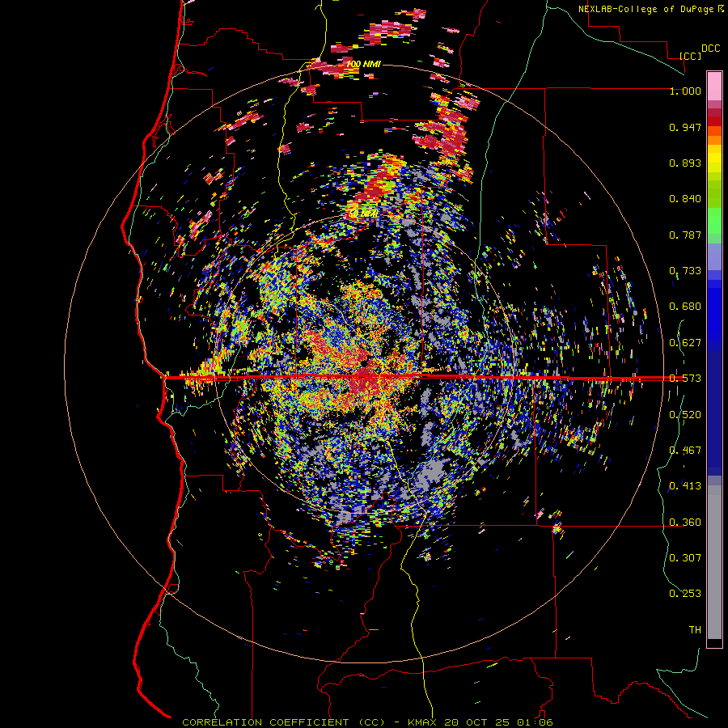Click the 20 OCT 25 date text

476,722
